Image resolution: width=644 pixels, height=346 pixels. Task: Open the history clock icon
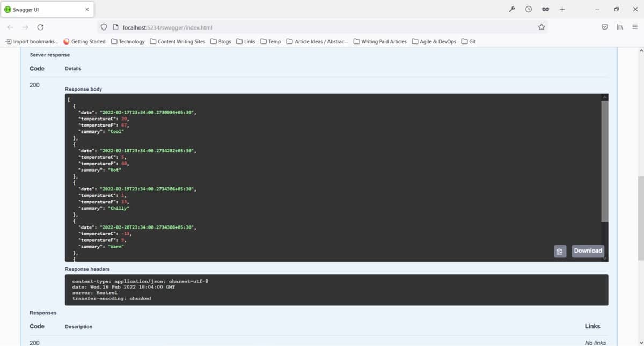point(529,9)
